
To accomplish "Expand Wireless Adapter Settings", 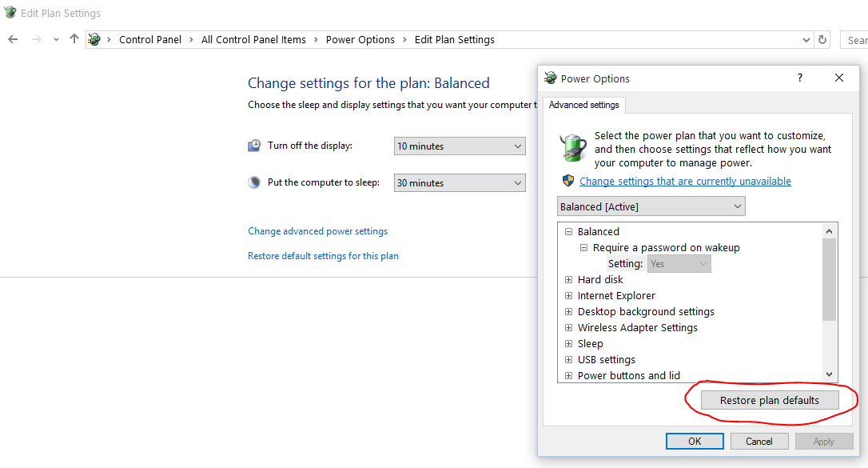I will pyautogui.click(x=568, y=327).
